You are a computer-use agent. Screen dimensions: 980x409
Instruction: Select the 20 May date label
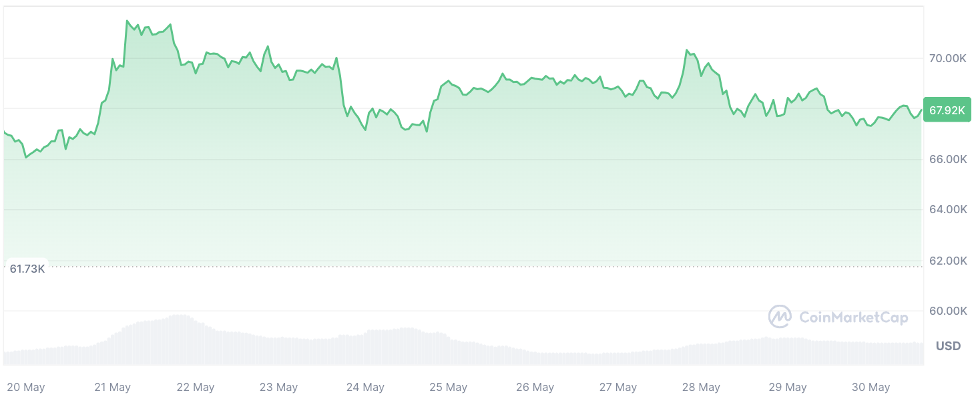click(x=25, y=387)
